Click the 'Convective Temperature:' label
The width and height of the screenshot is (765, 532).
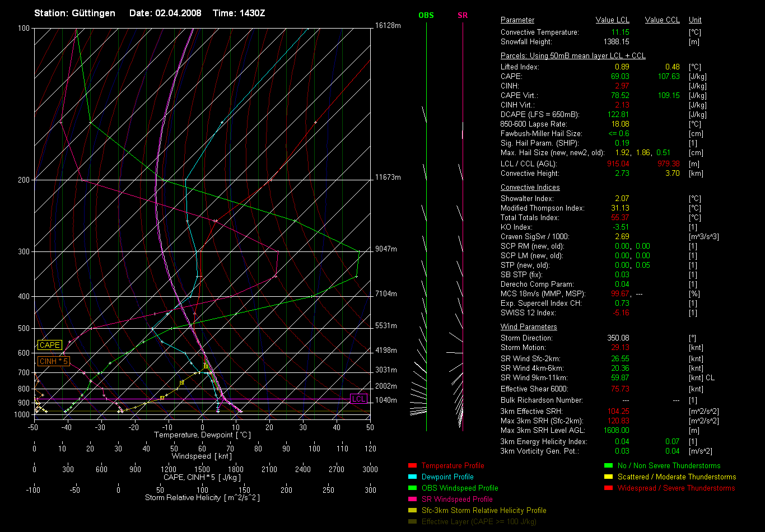point(540,32)
